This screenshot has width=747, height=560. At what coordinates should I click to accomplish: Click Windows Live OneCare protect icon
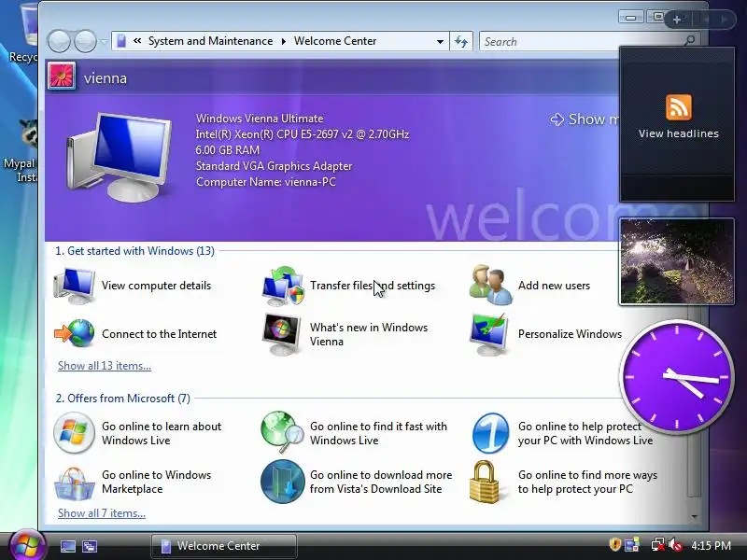click(x=491, y=433)
